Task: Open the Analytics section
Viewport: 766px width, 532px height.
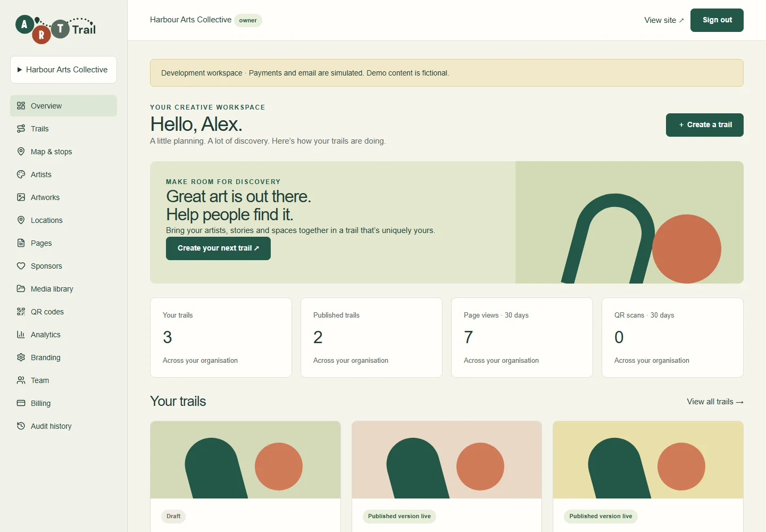Action: pyautogui.click(x=63, y=335)
